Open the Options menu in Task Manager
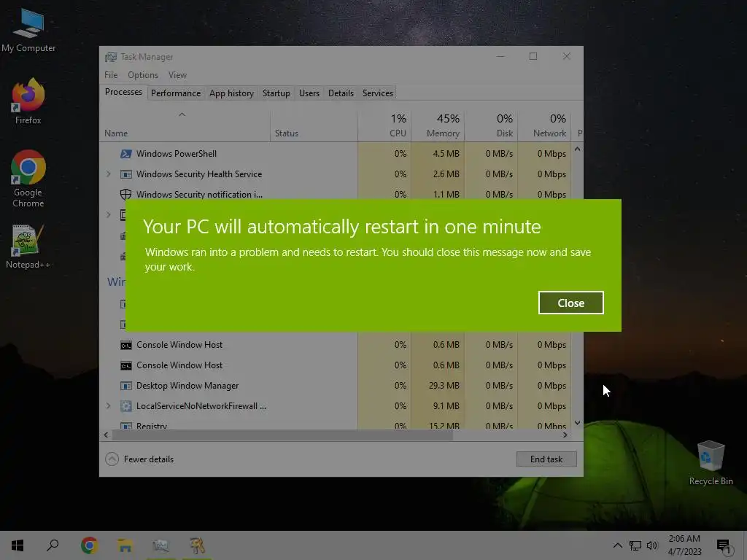 (x=143, y=75)
